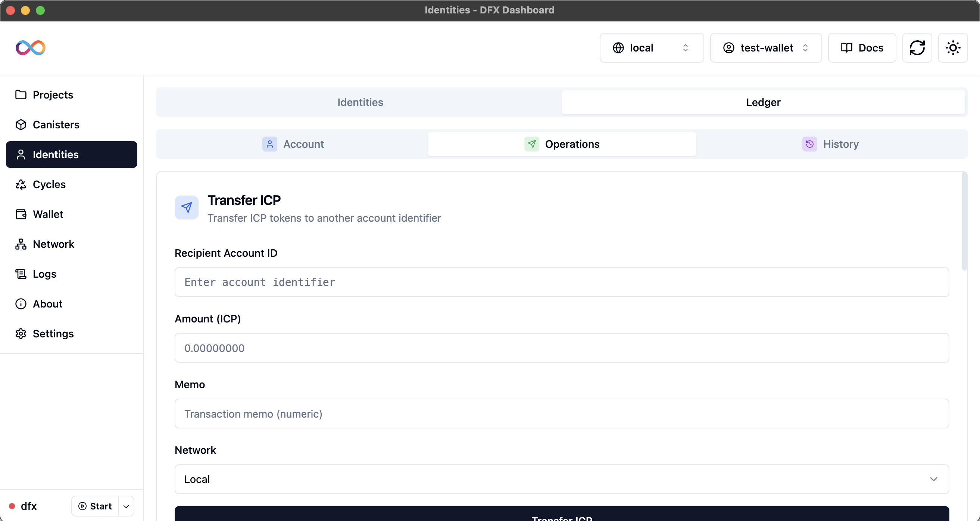Open the test-wallet identity dropdown

tap(765, 47)
